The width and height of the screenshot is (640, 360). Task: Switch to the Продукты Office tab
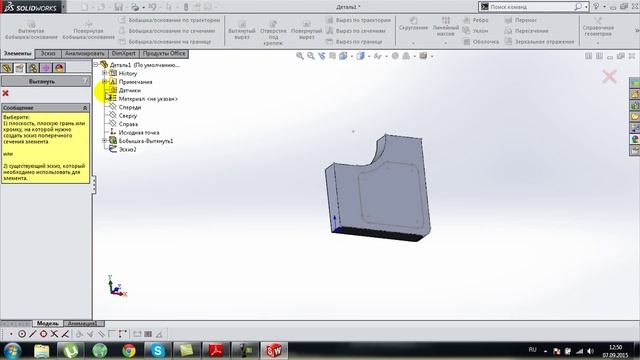coord(164,53)
